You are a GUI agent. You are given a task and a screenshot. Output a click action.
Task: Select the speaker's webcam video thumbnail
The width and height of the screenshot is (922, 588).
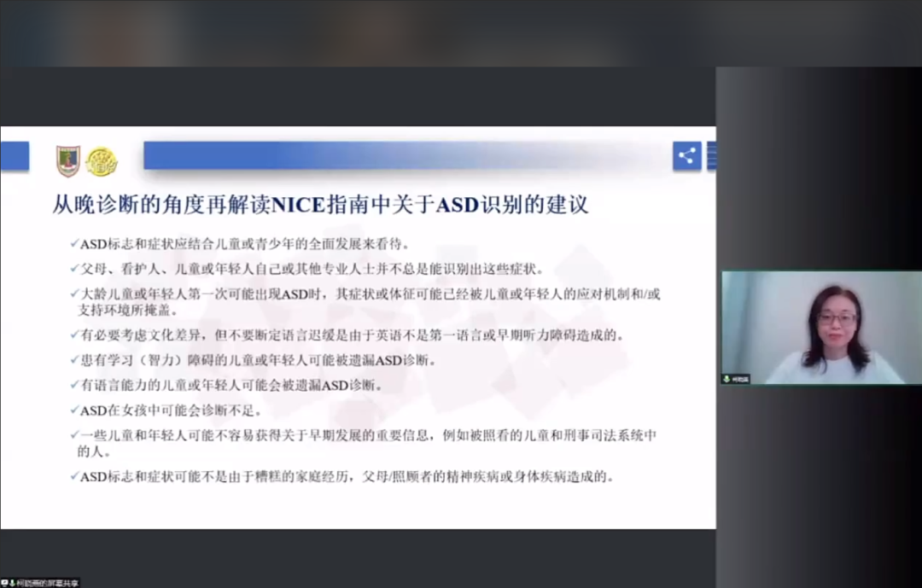(x=820, y=327)
